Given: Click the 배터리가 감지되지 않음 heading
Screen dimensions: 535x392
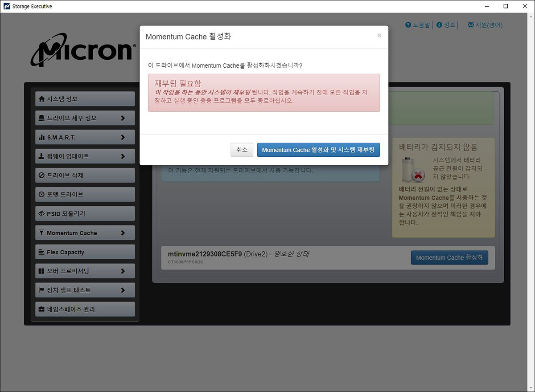Looking at the screenshot, I should pyautogui.click(x=438, y=147).
